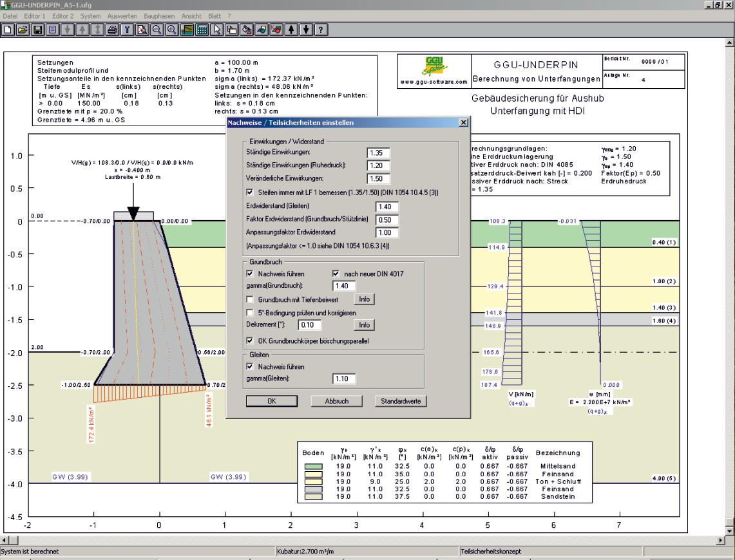
Task: Click the stepped-profile system toolbar icon
Action: tap(187, 30)
